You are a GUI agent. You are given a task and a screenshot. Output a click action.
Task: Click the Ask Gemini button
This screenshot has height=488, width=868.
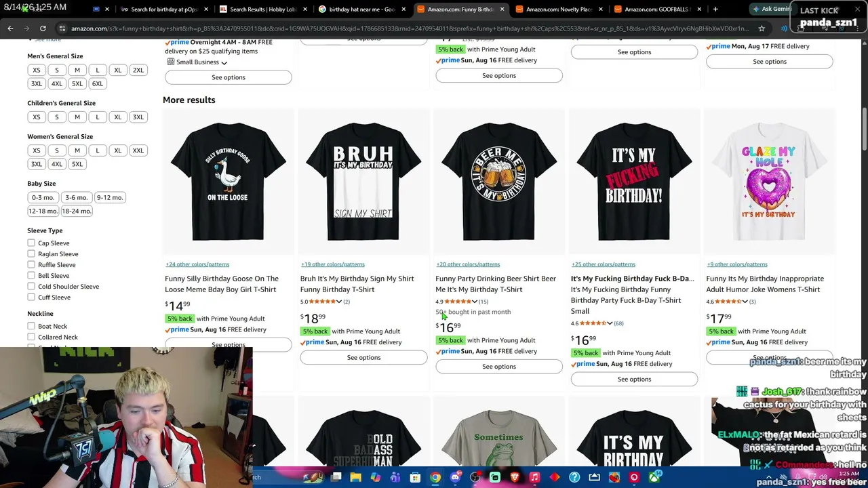coord(771,9)
